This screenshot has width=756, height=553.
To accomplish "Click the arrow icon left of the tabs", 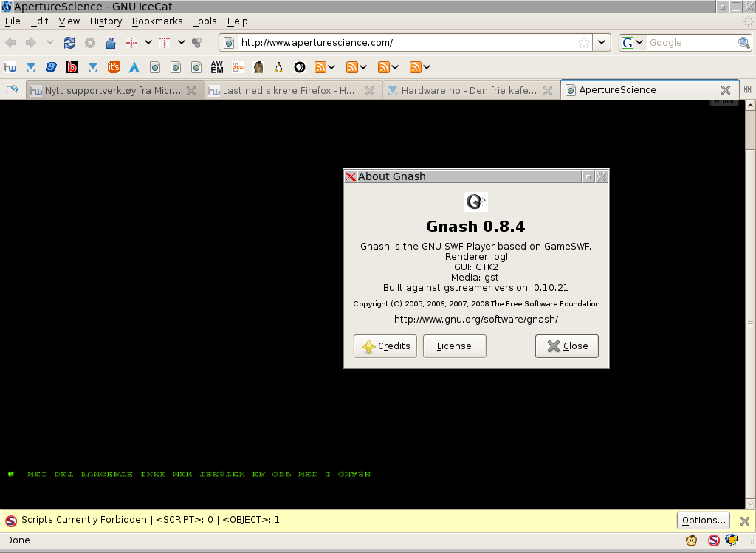I will coord(12,89).
